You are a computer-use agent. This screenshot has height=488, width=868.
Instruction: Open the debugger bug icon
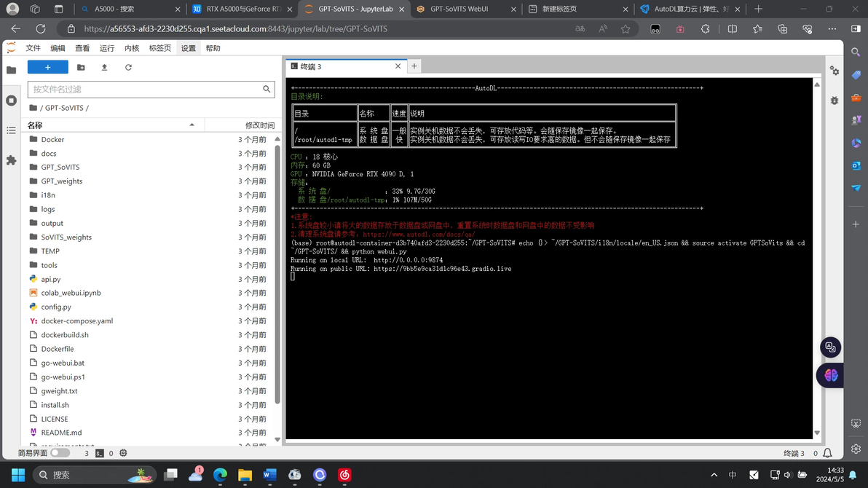[835, 101]
